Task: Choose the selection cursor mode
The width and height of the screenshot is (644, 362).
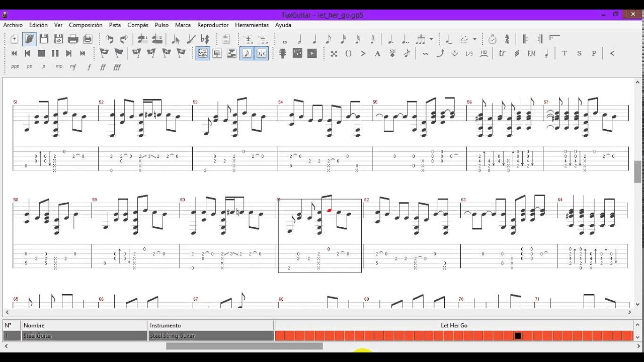Action: pos(176,39)
